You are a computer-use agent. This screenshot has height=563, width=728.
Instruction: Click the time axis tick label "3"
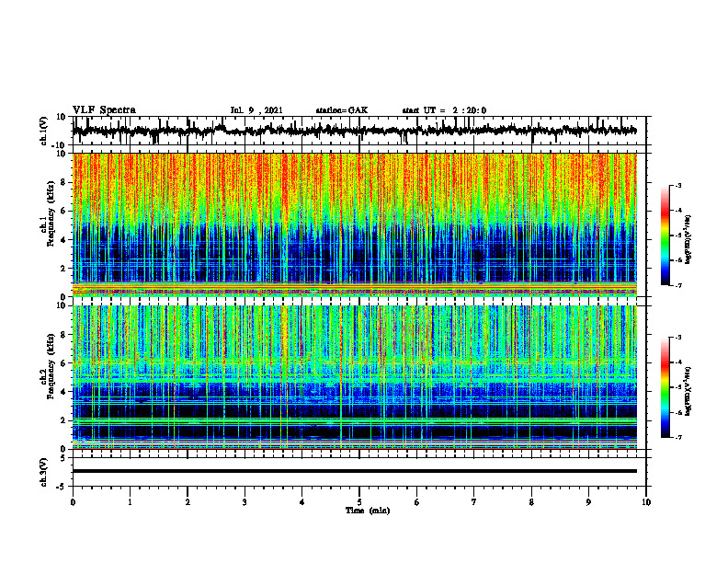pyautogui.click(x=245, y=502)
